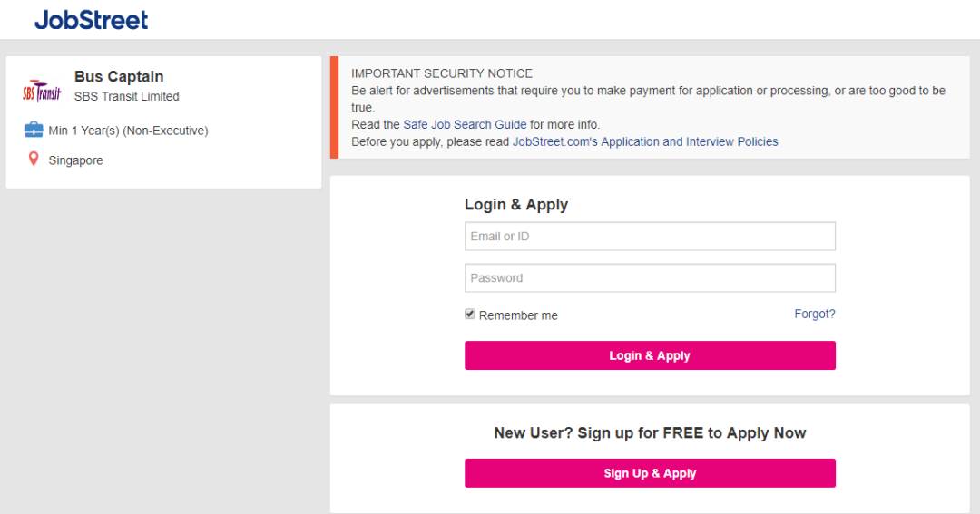Click the Bus Captain job title
Screen dimensions: 980x514
119,76
